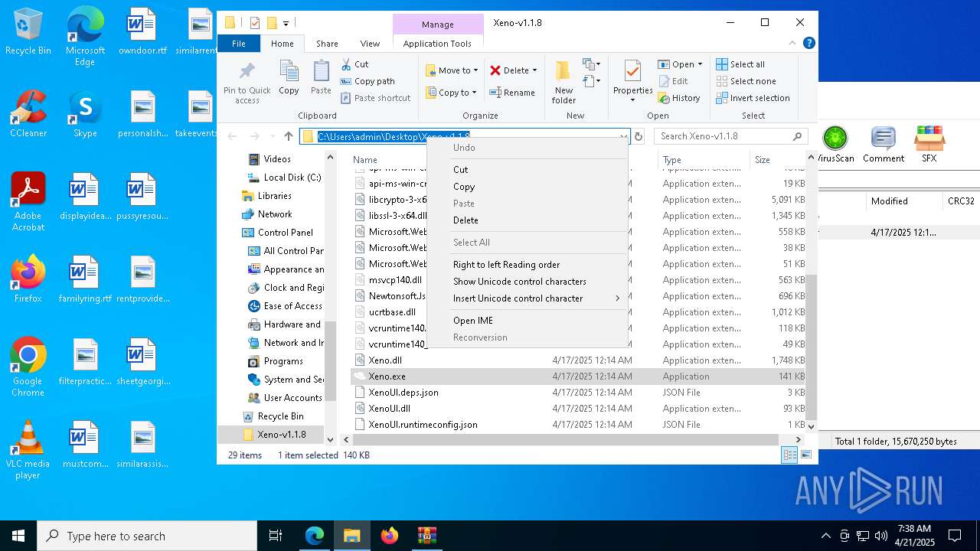
Task: Expand the Open button dropdown
Action: pos(700,64)
